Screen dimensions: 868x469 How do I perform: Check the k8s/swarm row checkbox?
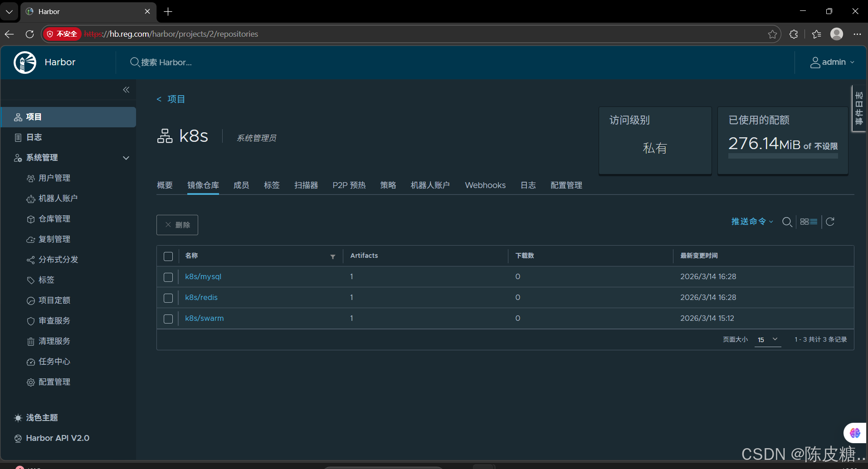[168, 319]
